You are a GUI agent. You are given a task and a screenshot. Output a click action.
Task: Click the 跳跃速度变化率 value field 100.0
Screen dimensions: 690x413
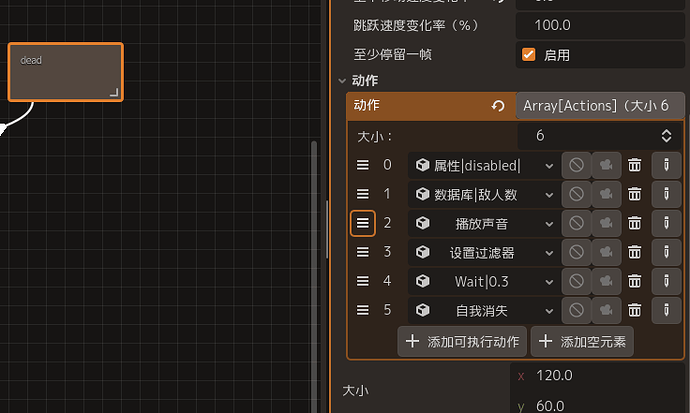coord(600,25)
